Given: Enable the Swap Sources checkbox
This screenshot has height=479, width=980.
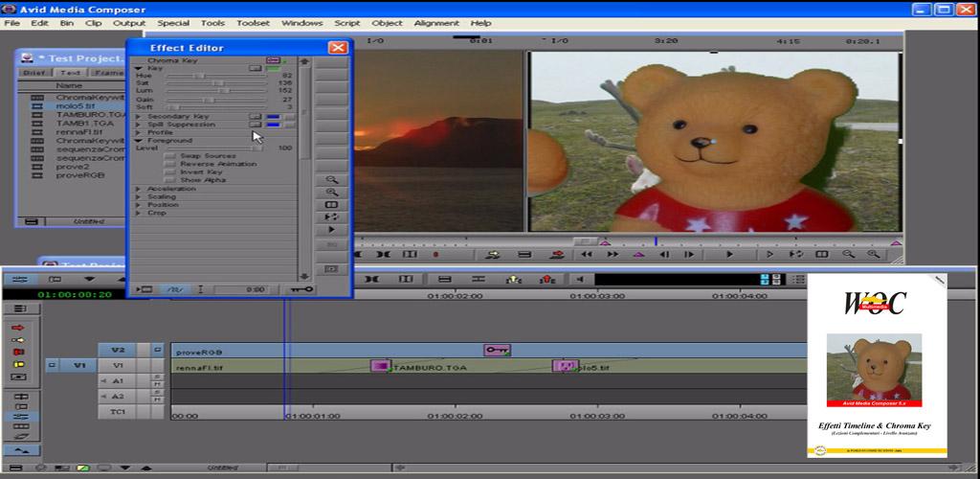Looking at the screenshot, I should [170, 155].
